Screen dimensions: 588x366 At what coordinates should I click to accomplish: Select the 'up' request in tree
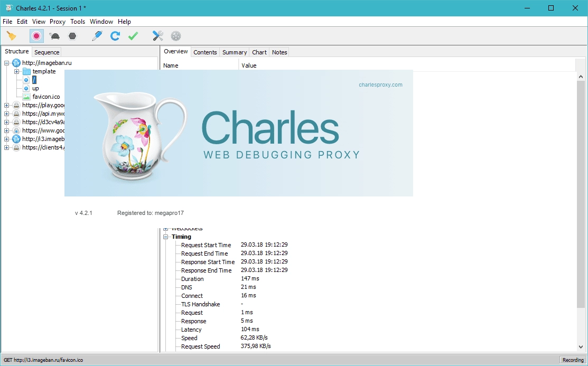click(x=35, y=89)
